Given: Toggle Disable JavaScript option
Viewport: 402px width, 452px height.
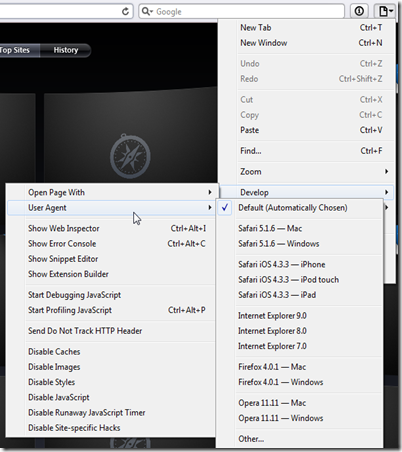Looking at the screenshot, I should point(112,397).
